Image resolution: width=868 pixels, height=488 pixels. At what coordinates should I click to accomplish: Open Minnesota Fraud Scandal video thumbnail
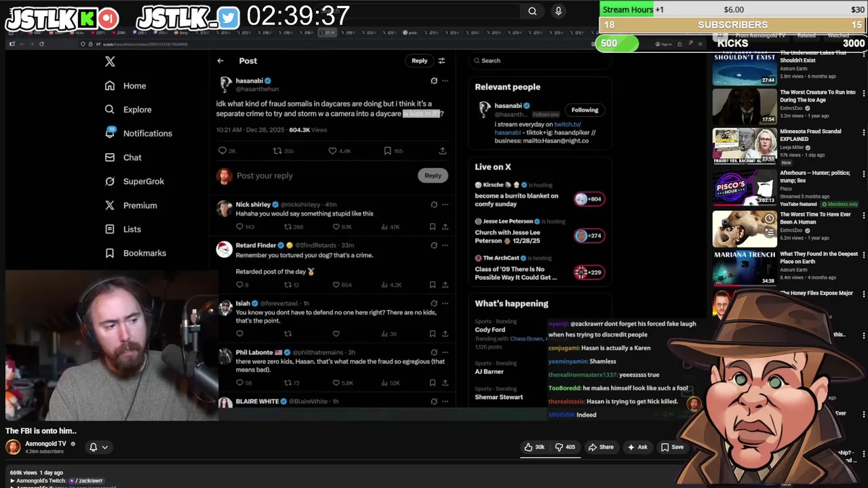[x=745, y=146]
